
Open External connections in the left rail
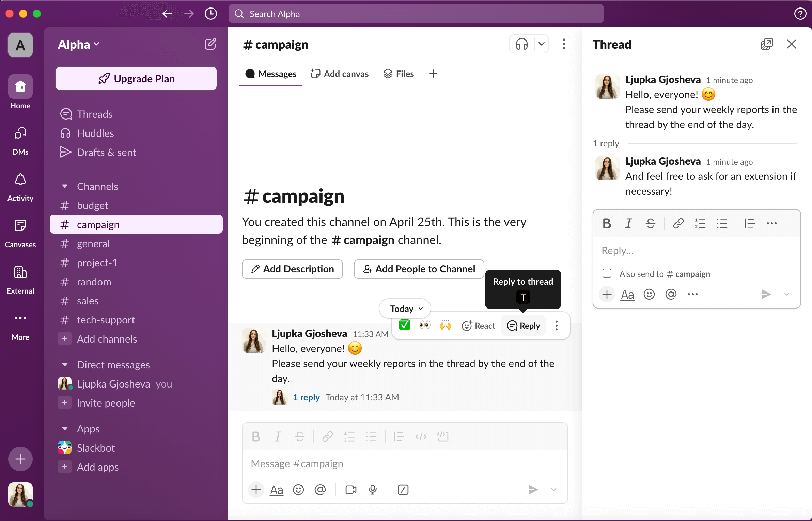click(20, 280)
